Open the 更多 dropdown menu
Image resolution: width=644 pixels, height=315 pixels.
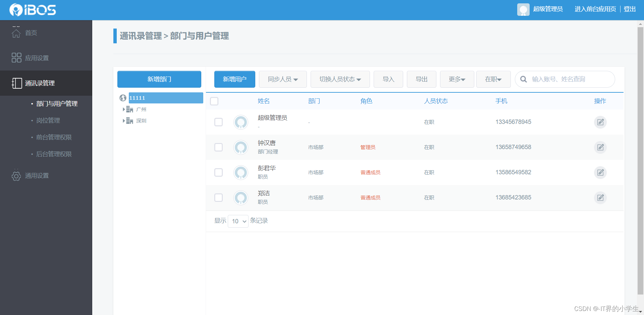457,79
